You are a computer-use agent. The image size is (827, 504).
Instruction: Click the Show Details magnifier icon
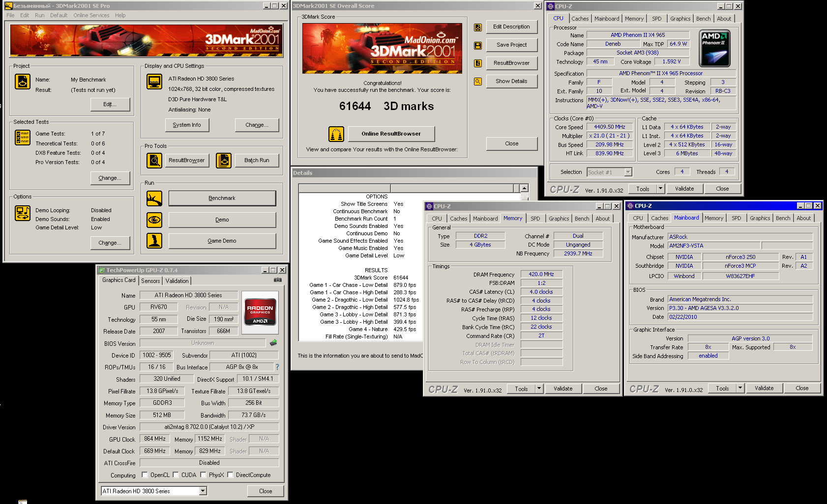(x=478, y=82)
